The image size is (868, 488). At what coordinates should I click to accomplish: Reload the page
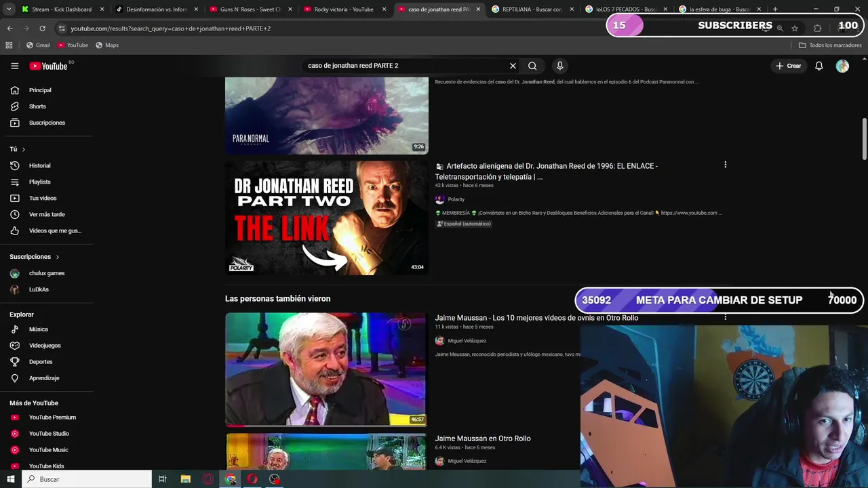coord(42,28)
